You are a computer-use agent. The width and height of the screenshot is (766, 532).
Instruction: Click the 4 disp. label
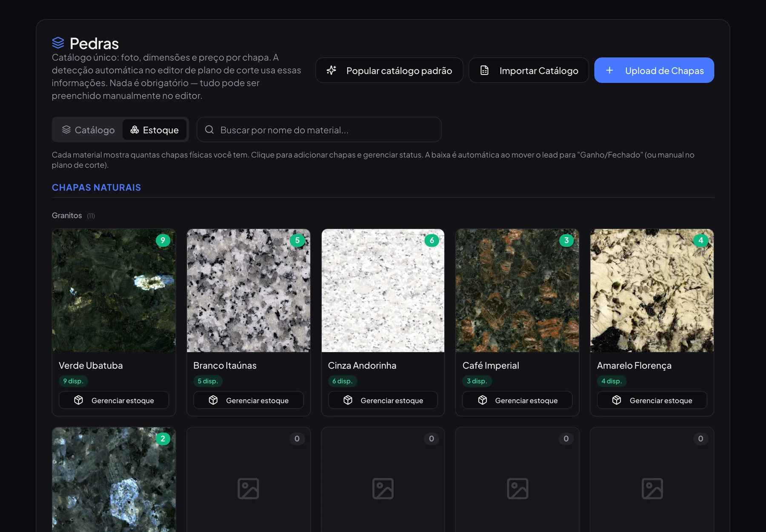612,381
